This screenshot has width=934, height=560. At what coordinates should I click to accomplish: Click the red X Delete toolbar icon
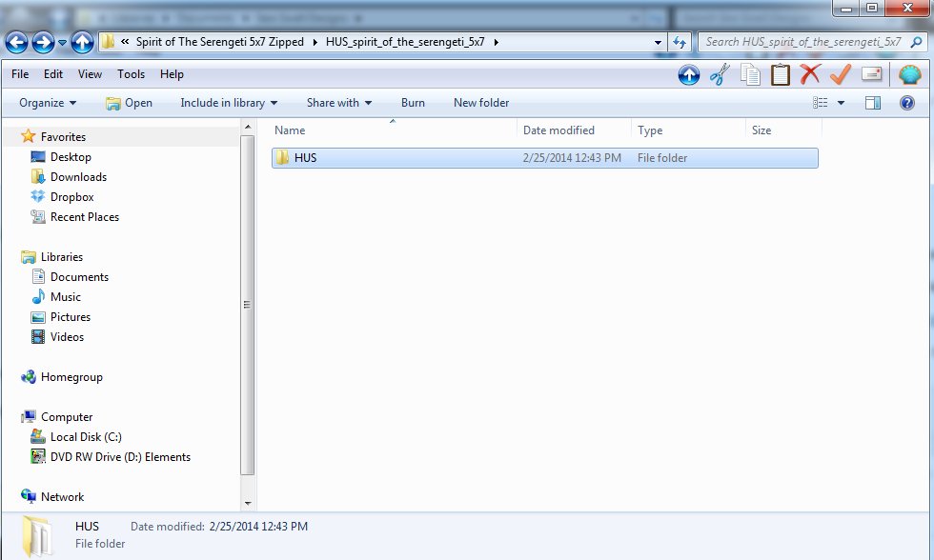click(810, 74)
